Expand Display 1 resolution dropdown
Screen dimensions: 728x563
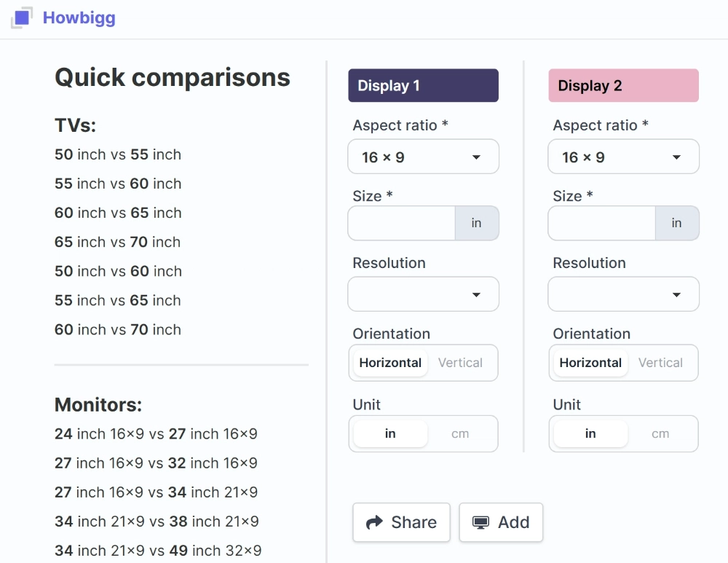click(x=423, y=295)
